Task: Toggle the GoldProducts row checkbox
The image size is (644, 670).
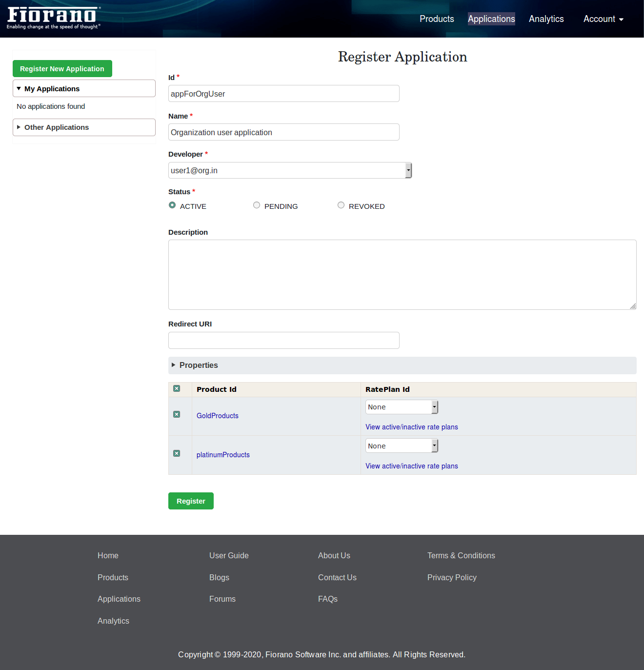Action: [177, 414]
